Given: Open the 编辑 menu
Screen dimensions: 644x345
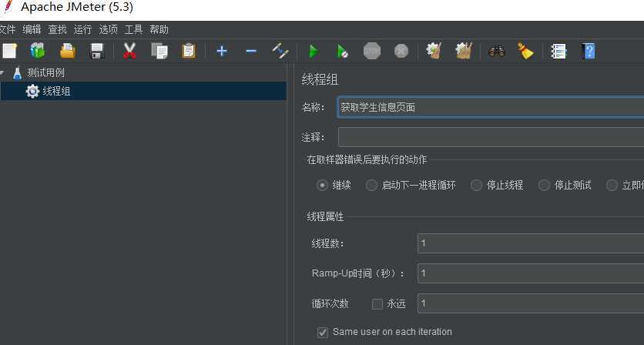Looking at the screenshot, I should click(32, 29).
